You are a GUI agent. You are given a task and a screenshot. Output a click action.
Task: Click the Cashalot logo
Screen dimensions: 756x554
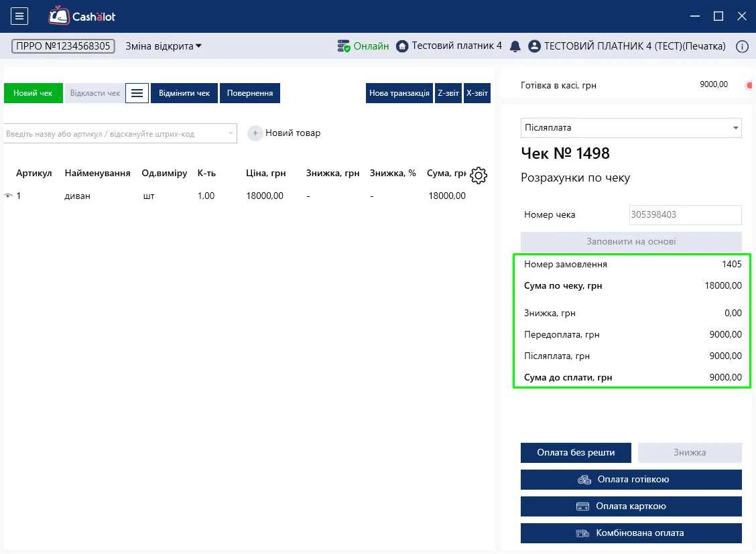(x=82, y=16)
